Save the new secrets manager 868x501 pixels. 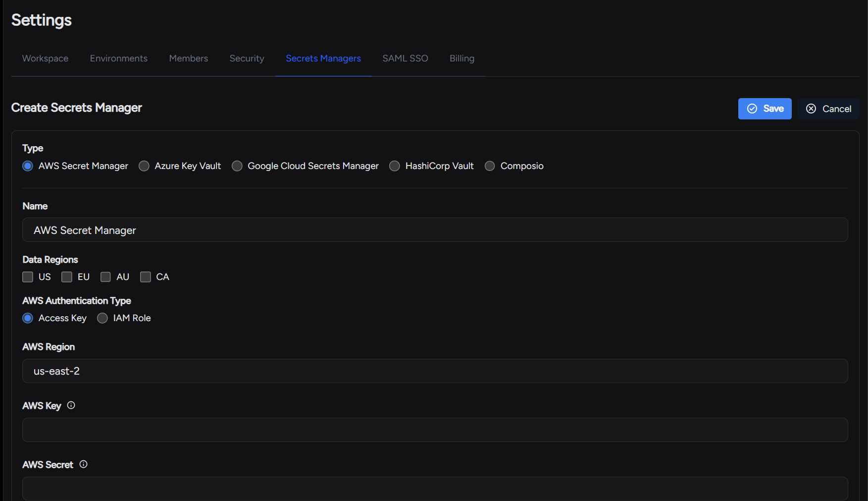(x=765, y=109)
